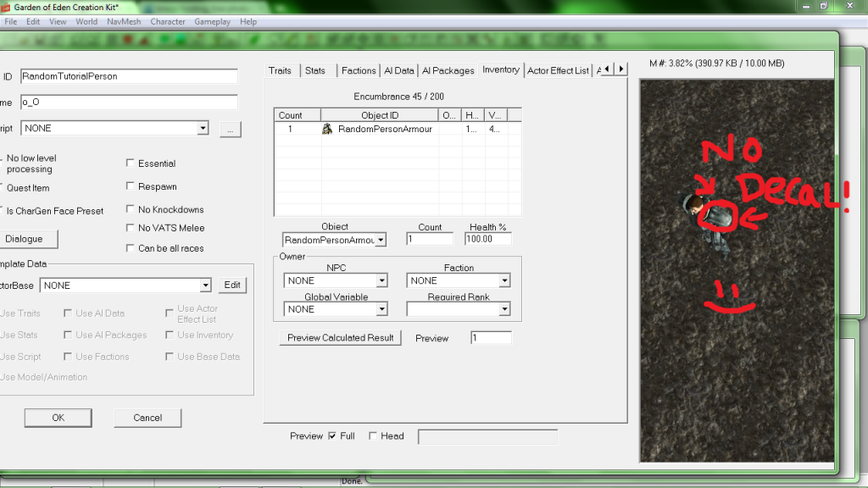Toggle the No Knockdowns checkbox

(130, 209)
